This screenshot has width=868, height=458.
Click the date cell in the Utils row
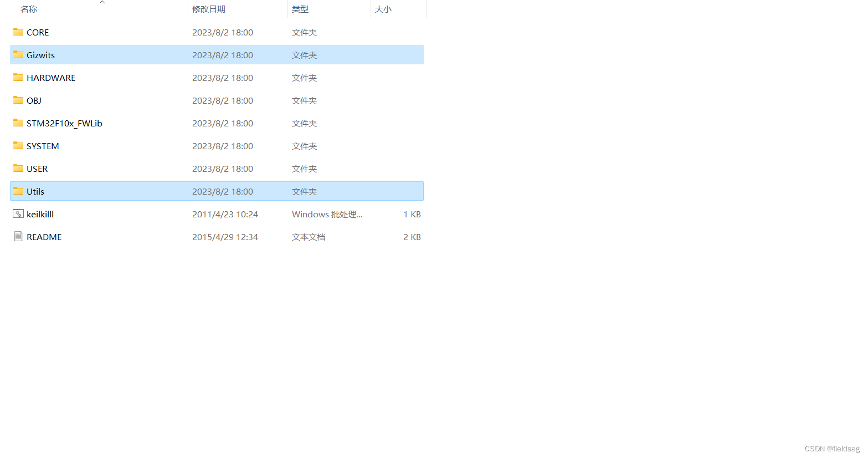point(223,191)
